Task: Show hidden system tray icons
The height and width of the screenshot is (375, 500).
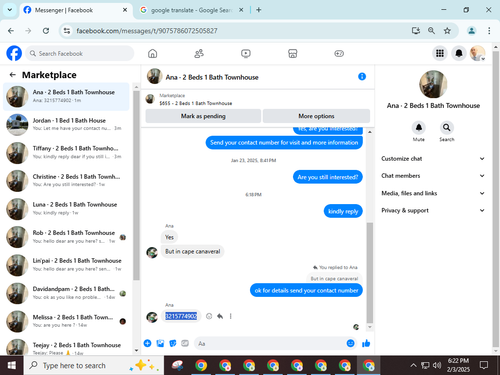Action: tap(413, 365)
